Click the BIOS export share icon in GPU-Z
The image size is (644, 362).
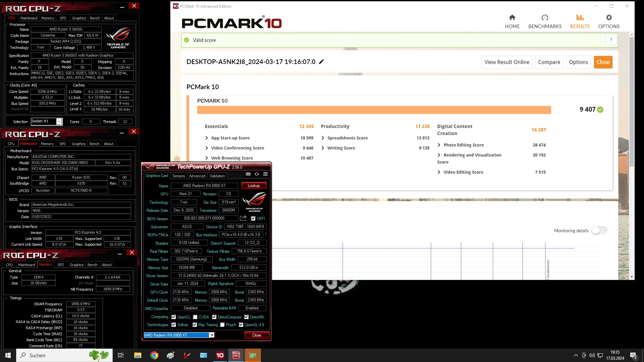(243, 218)
